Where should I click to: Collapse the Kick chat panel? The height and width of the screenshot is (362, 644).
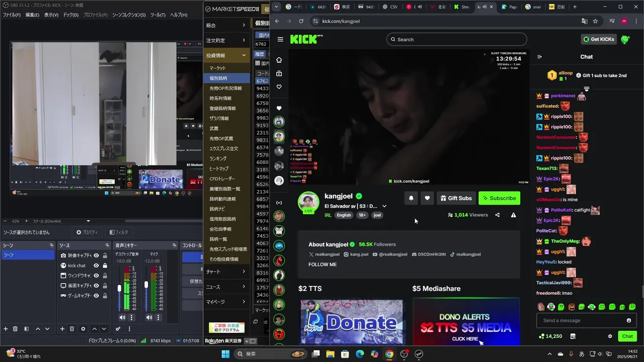pyautogui.click(x=539, y=57)
